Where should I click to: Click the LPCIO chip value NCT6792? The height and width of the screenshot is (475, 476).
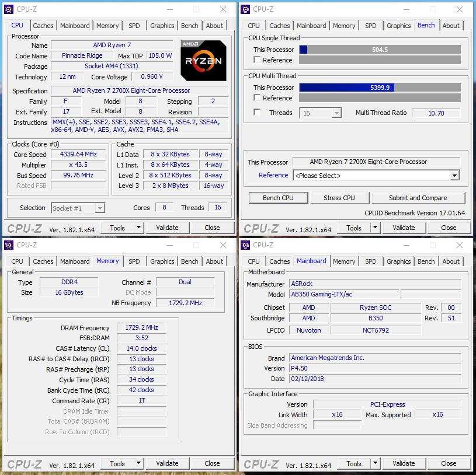(x=376, y=330)
